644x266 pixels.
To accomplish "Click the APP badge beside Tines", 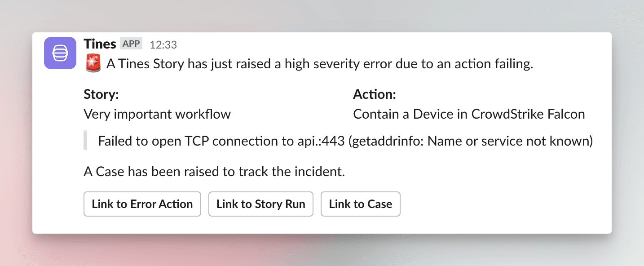I will (x=131, y=44).
